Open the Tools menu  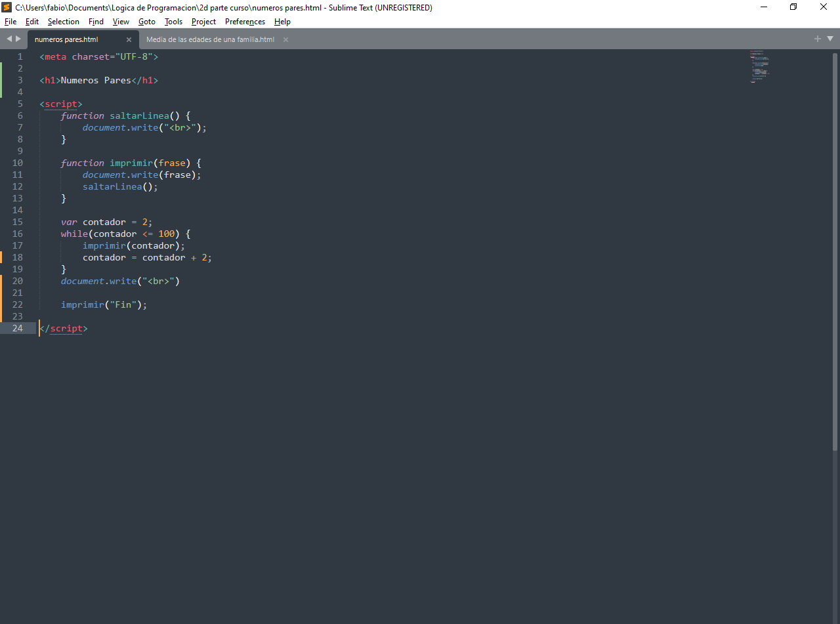tap(174, 22)
